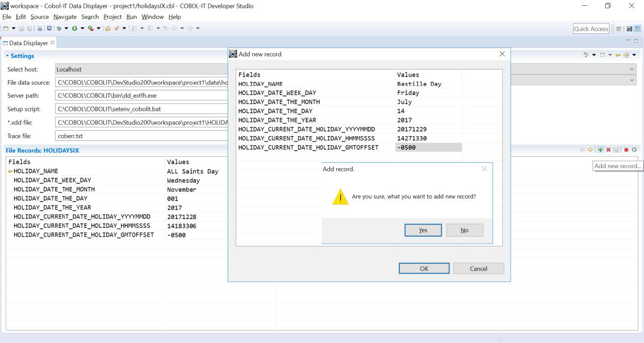644x343 pixels.
Task: Click the Quick Access search box
Action: click(591, 29)
